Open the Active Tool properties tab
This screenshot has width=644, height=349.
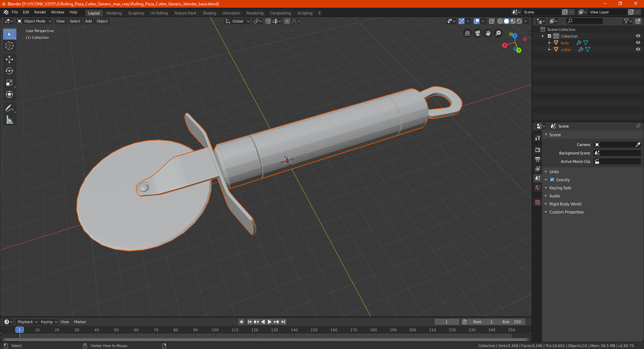538,138
